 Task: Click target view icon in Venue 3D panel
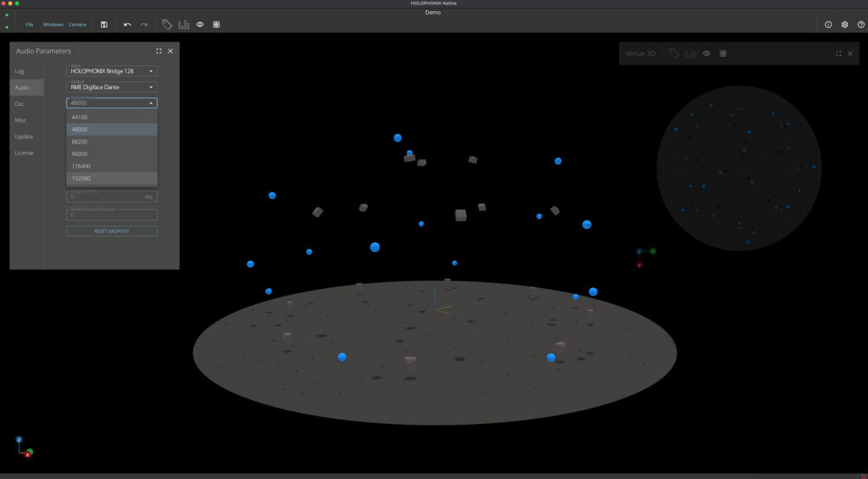pyautogui.click(x=723, y=53)
